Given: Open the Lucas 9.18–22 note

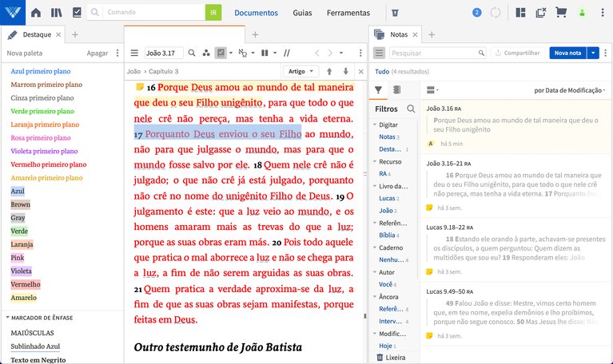Looking at the screenshot, I should pos(516,249).
